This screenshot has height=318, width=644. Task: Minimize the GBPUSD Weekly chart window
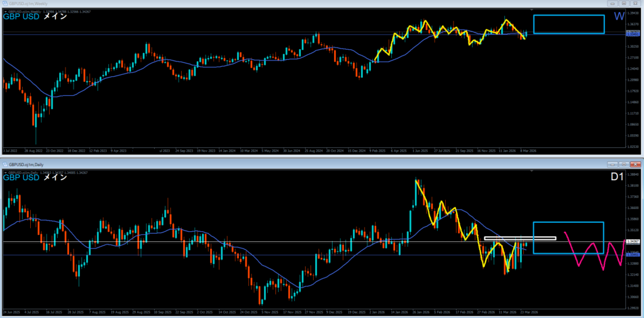pos(613,3)
